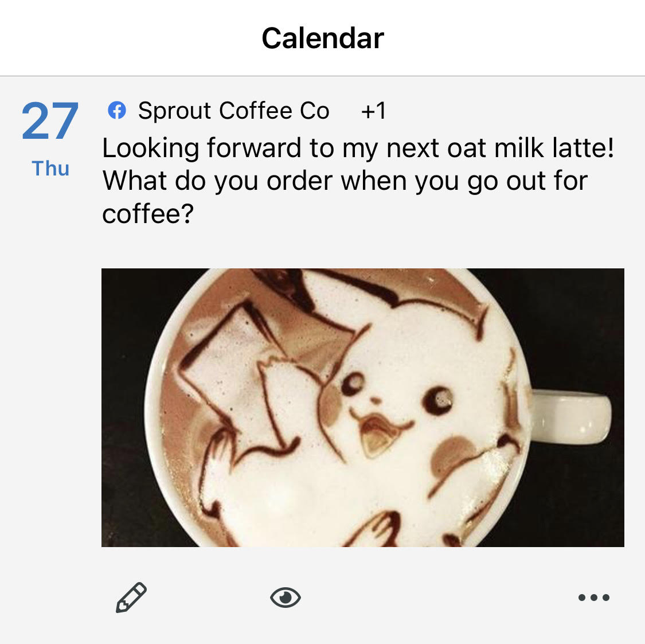The image size is (645, 644).
Task: Tap the Calendar header title
Action: [x=323, y=38]
